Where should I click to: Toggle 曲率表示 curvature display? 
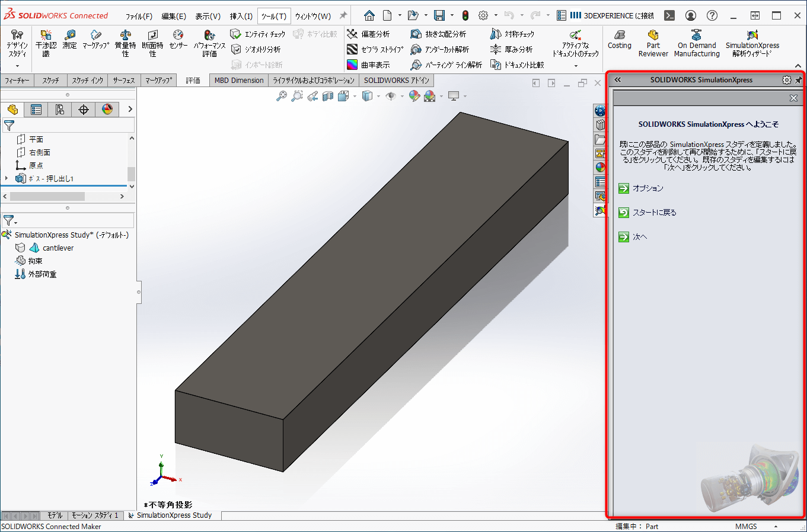click(364, 64)
